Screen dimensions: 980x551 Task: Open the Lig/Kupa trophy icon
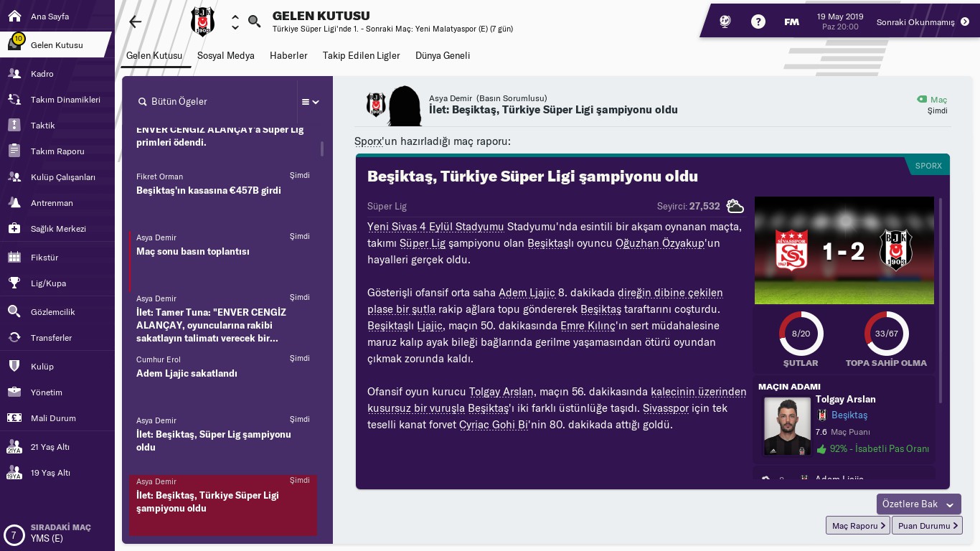click(x=14, y=283)
